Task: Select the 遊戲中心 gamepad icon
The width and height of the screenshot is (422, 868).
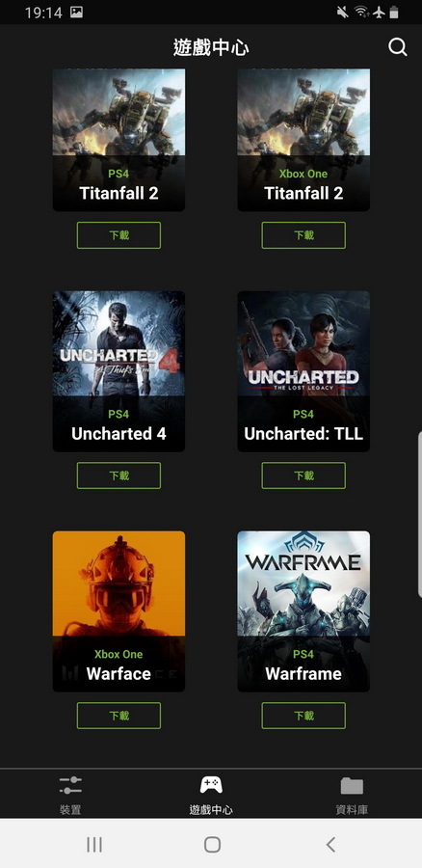Action: pyautogui.click(x=211, y=784)
